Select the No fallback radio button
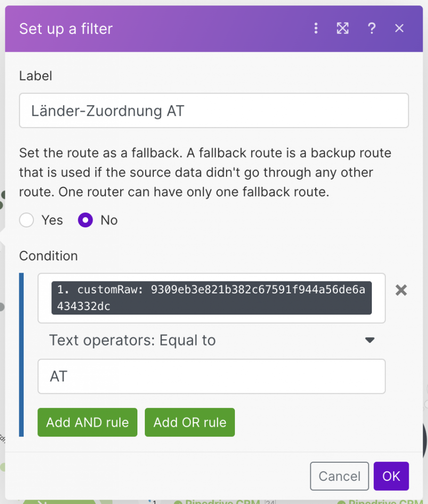 click(x=86, y=220)
